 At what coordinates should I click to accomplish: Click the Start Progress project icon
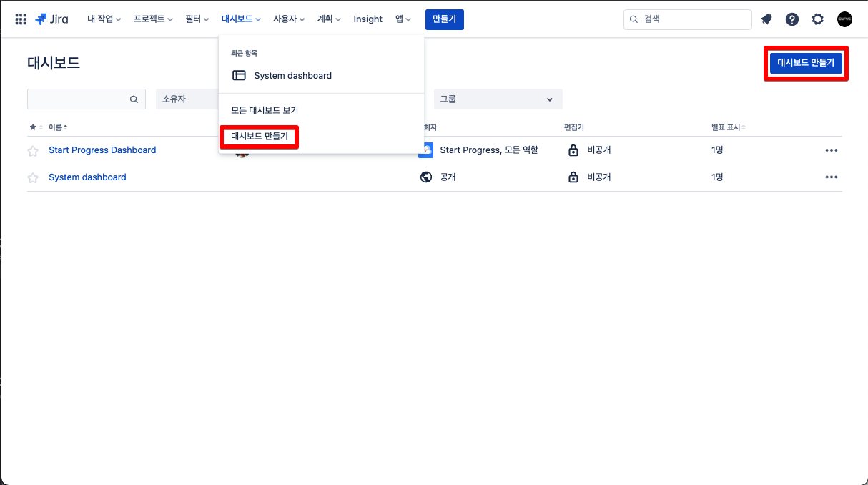click(426, 150)
